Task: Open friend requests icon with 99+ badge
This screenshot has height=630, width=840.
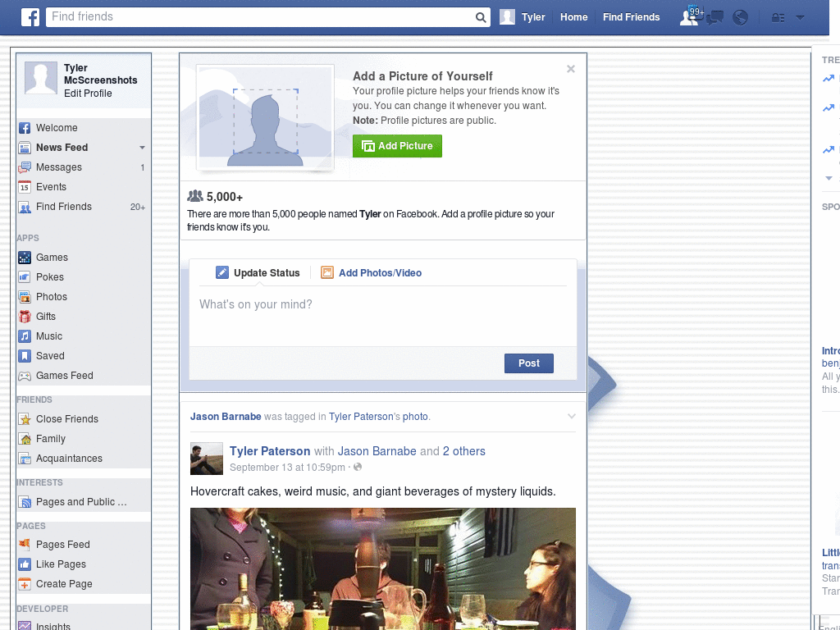Action: pos(689,17)
